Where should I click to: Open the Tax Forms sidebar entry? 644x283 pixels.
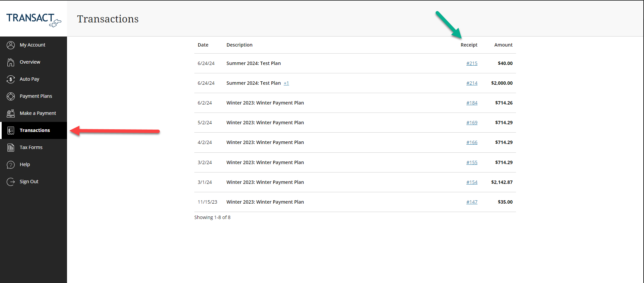(x=34, y=147)
